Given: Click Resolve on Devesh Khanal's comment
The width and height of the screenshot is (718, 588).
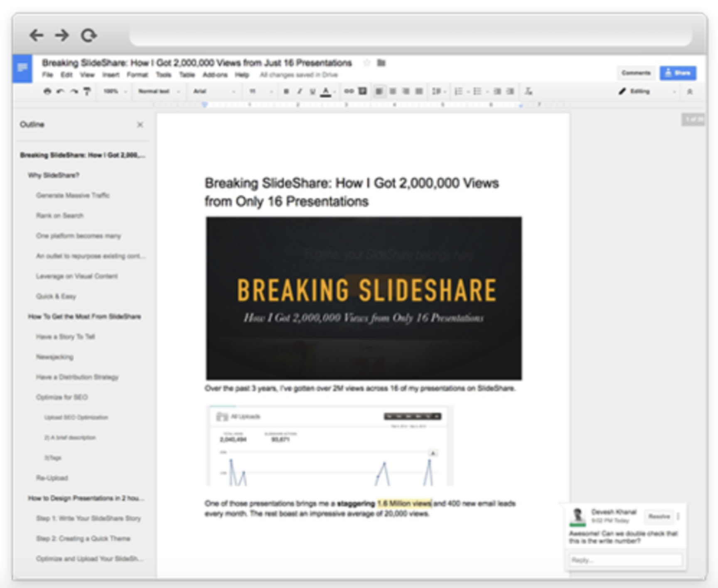Looking at the screenshot, I should point(659,517).
